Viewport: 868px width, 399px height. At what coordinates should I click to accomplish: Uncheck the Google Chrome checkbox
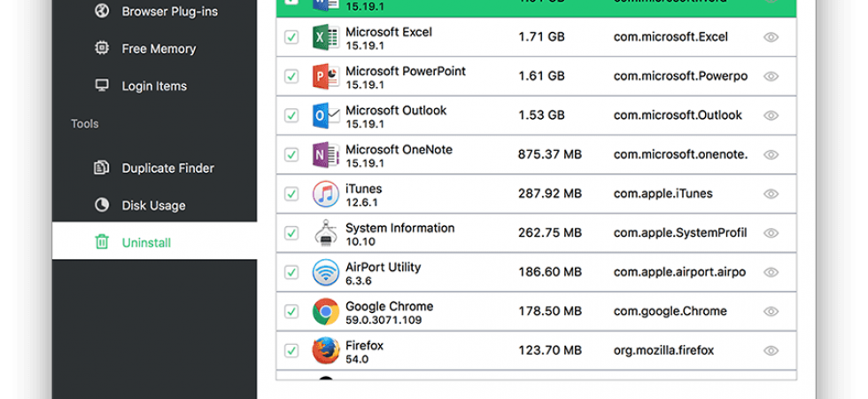[x=291, y=311]
